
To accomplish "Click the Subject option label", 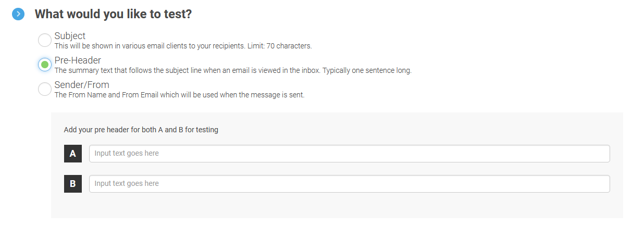I will (70, 36).
